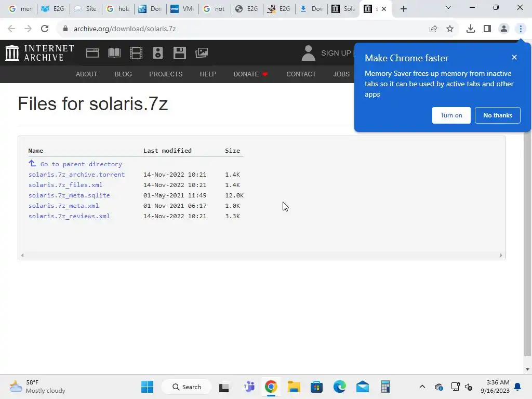Open Chrome downloads icon
Screen dimensions: 532x399
(471, 29)
